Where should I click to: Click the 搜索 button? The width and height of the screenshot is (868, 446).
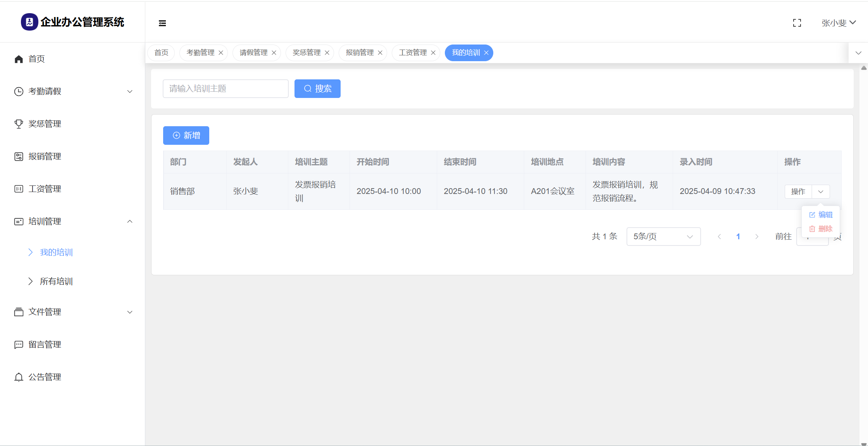pos(317,89)
